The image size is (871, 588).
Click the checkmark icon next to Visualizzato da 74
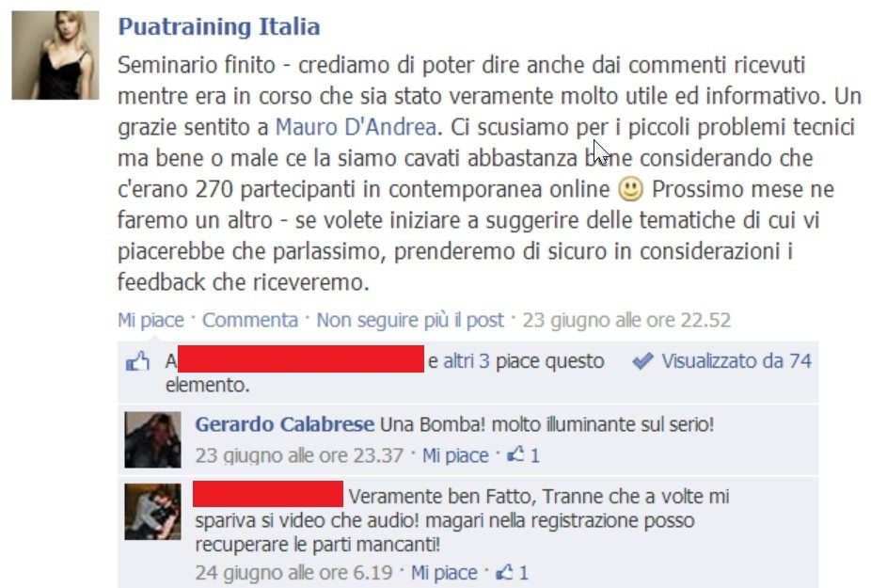click(x=642, y=361)
